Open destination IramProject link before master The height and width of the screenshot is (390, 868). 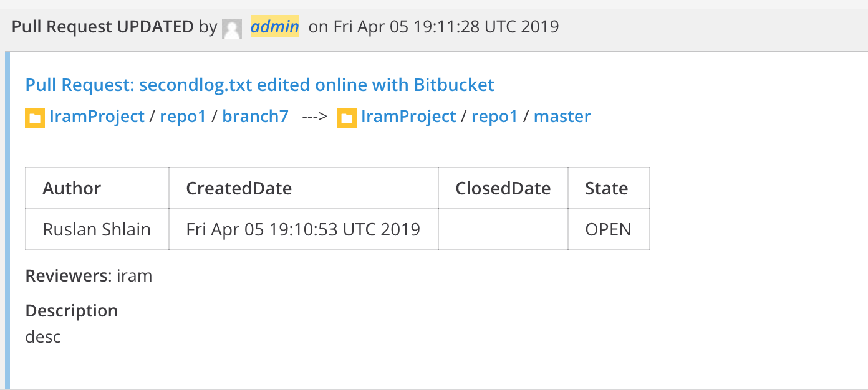408,117
